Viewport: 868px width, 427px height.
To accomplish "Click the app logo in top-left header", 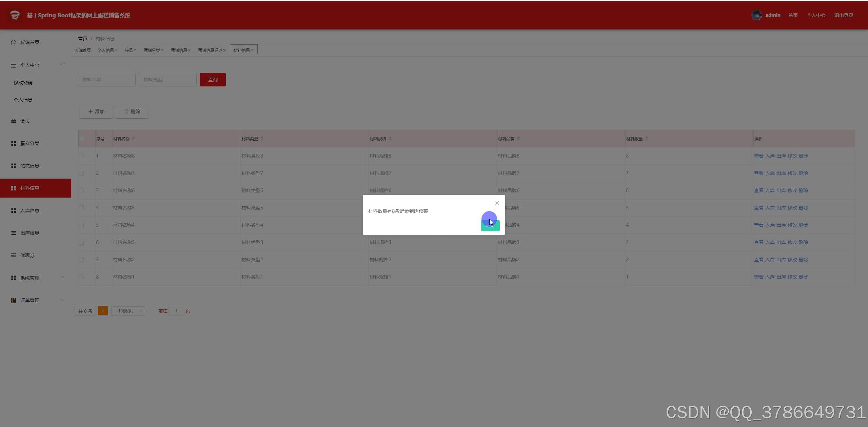I will coord(15,15).
